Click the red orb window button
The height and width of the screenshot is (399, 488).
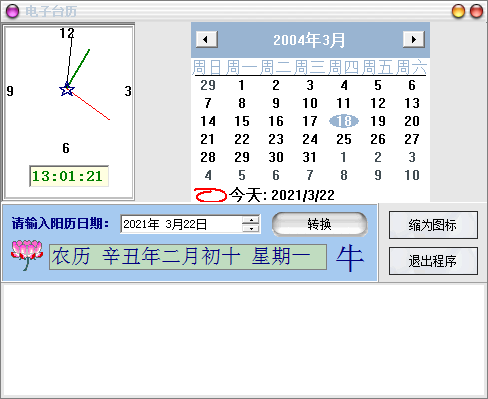click(x=476, y=11)
